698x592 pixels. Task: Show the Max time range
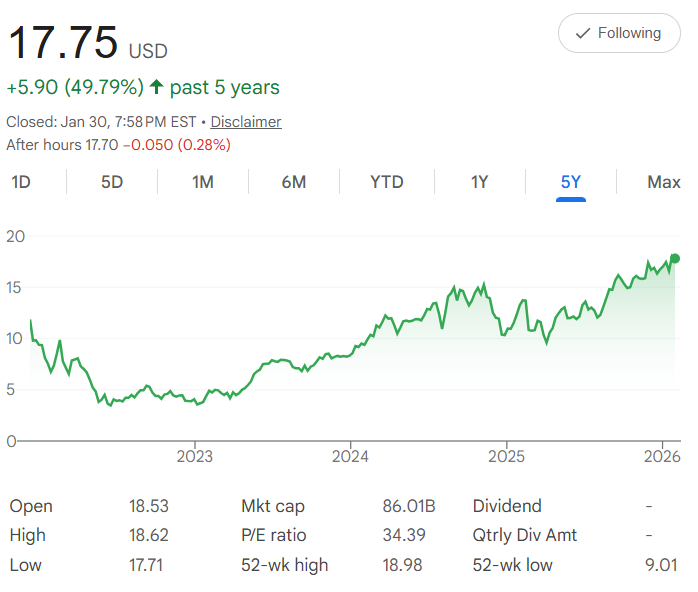click(663, 182)
